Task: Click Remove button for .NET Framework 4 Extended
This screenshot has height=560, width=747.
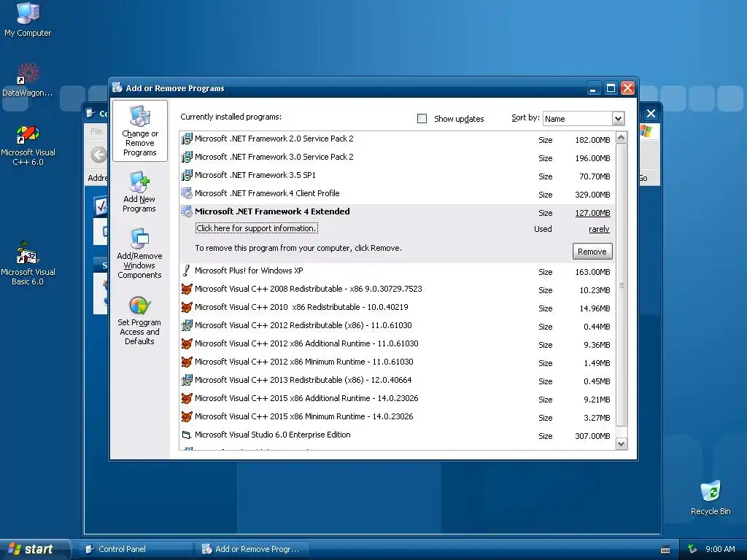Action: tap(592, 252)
